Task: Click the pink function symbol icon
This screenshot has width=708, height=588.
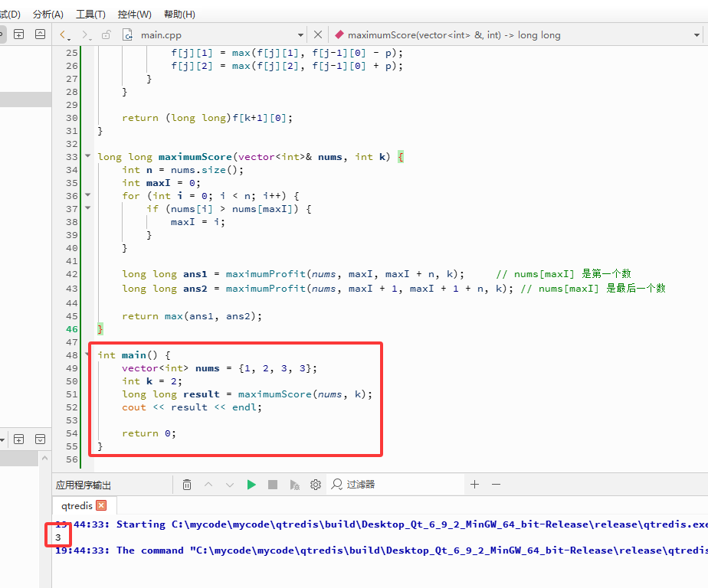Action: click(339, 34)
